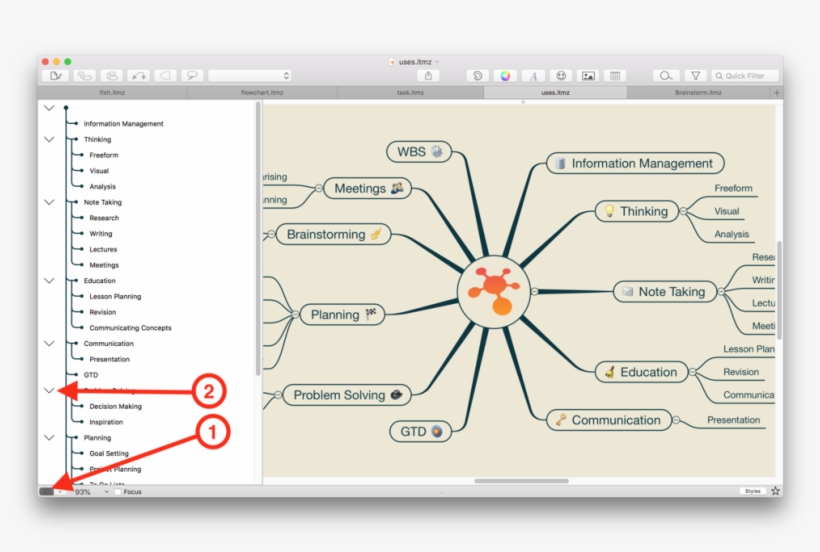Select Freeform in the outline
This screenshot has width=820, height=552.
(104, 155)
